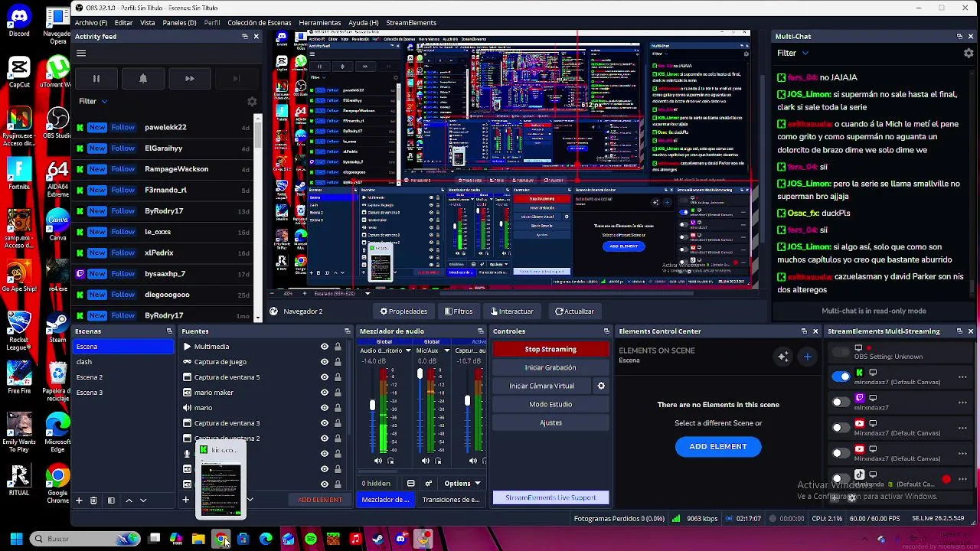Click the AI sparkle icon in Elements Control Center
980x551 pixels.
click(782, 357)
